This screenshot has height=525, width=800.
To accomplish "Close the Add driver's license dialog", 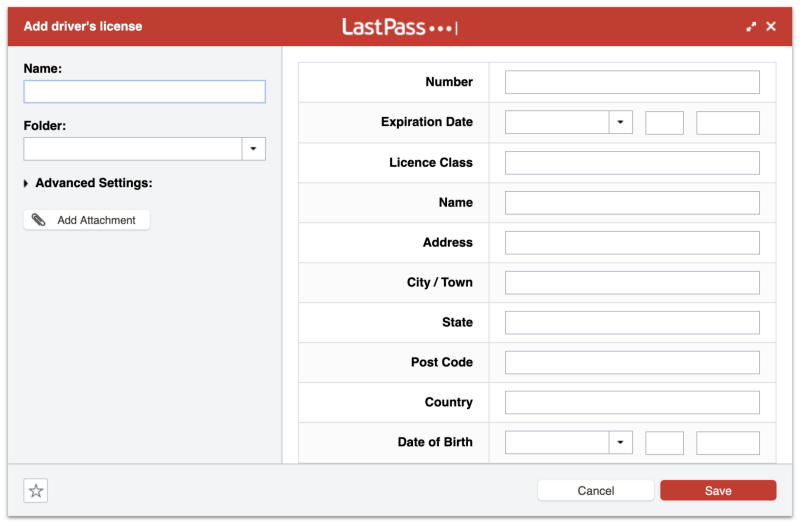I will point(771,27).
